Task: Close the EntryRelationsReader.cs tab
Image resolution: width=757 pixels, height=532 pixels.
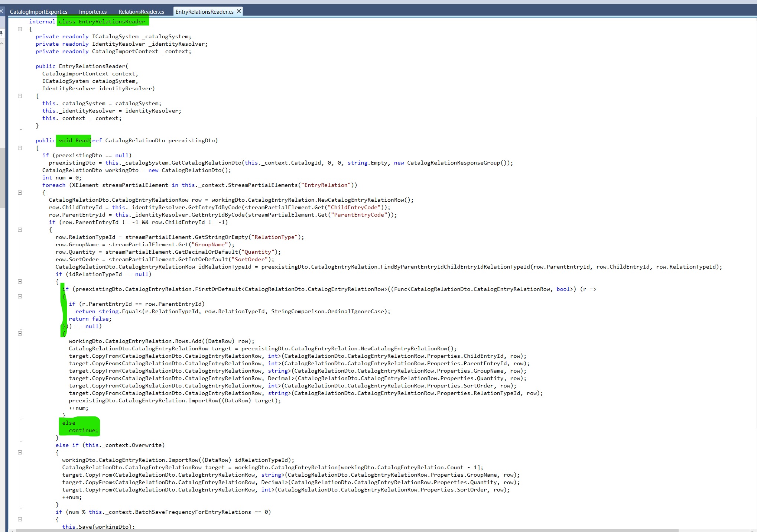Action: tap(239, 12)
